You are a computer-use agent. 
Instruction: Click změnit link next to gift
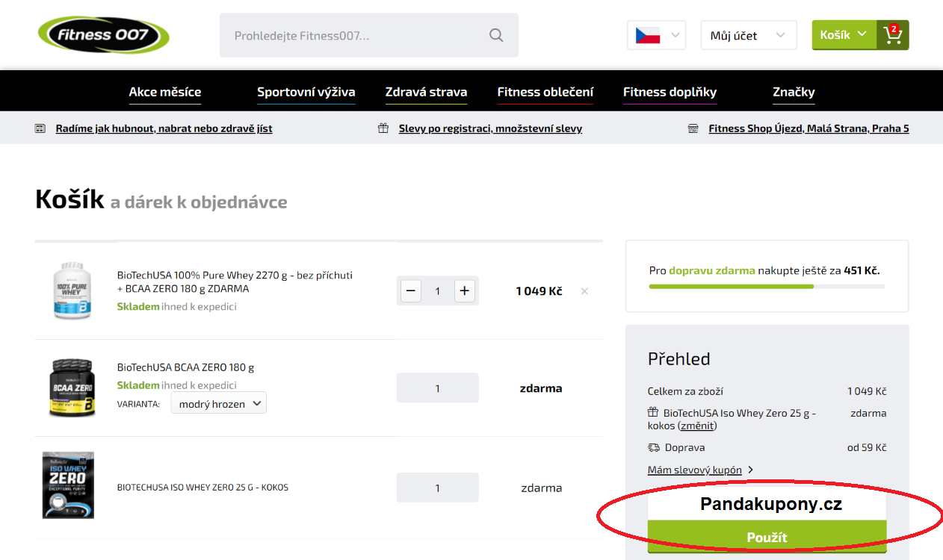coord(697,426)
